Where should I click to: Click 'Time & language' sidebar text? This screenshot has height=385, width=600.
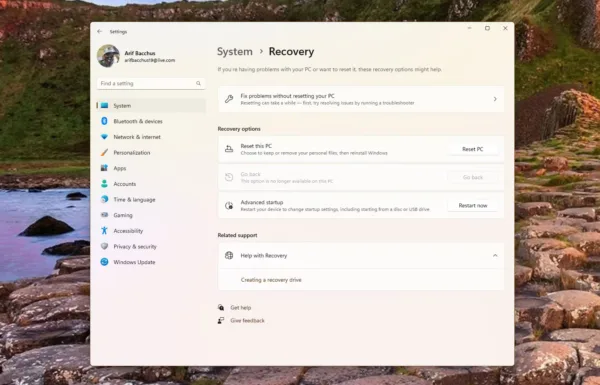pyautogui.click(x=134, y=200)
